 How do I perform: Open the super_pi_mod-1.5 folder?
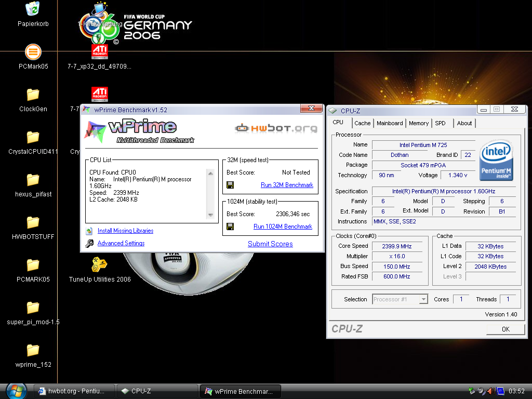pos(33,308)
